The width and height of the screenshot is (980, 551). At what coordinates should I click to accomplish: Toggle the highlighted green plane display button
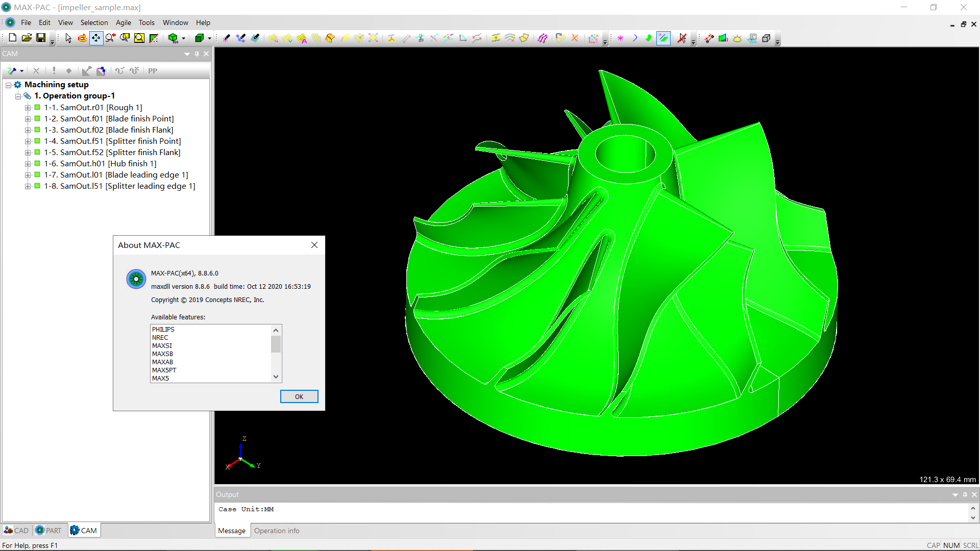click(664, 38)
